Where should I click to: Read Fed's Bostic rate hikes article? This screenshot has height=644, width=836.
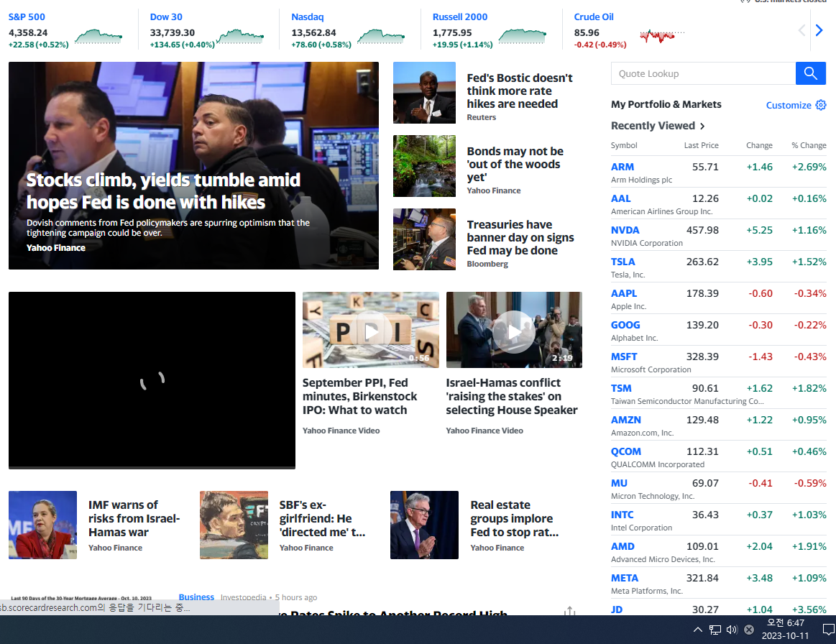tap(519, 91)
